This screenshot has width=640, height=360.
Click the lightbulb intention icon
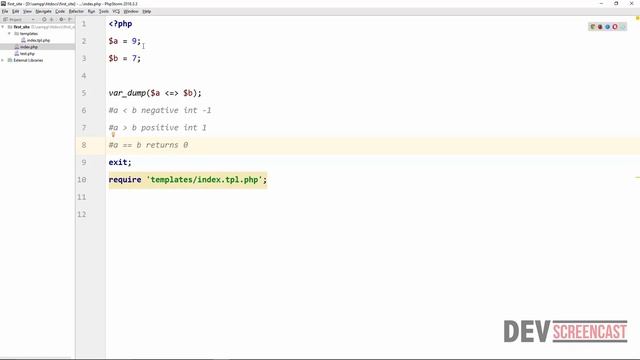113,135
